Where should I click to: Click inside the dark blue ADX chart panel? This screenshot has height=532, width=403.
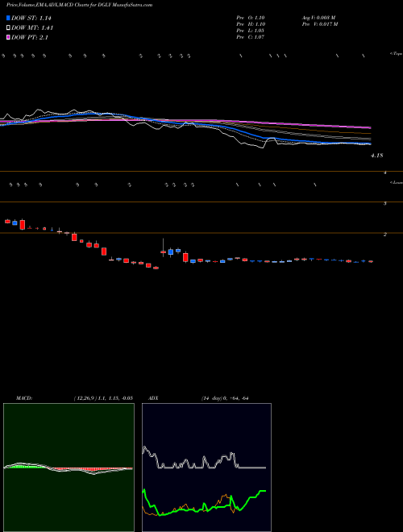coord(206,468)
